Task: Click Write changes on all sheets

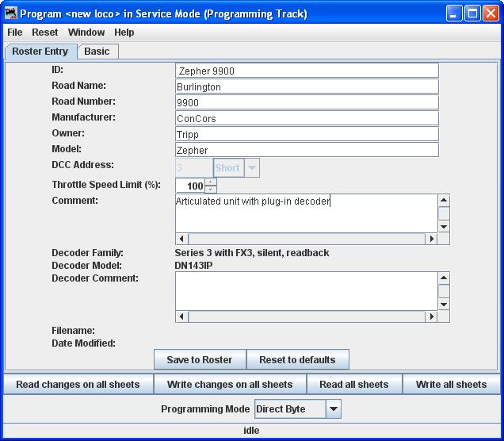Action: pyautogui.click(x=230, y=385)
